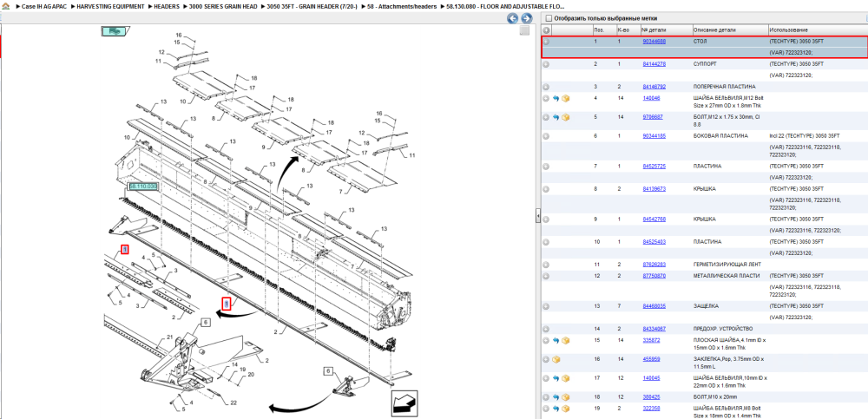Open 'Case IH AG APAC' breadcrumb
This screenshot has width=868, height=419.
tap(43, 6)
